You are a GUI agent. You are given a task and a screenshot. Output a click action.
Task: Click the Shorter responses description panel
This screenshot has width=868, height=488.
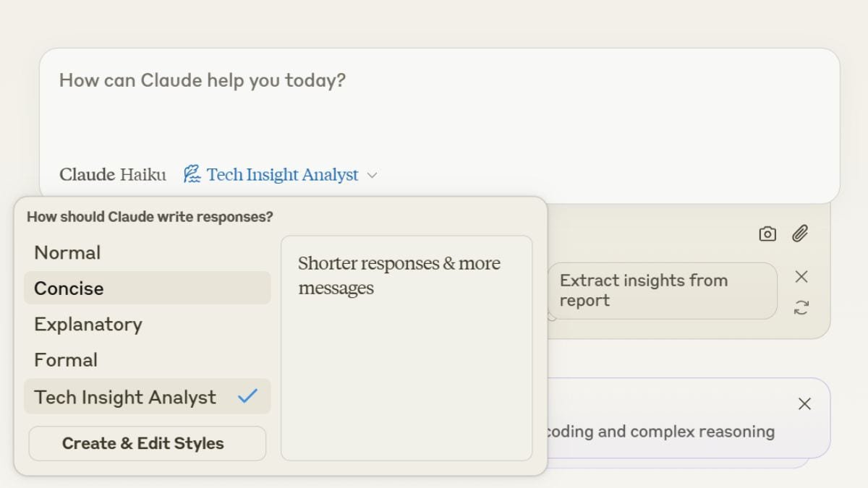[x=407, y=348]
